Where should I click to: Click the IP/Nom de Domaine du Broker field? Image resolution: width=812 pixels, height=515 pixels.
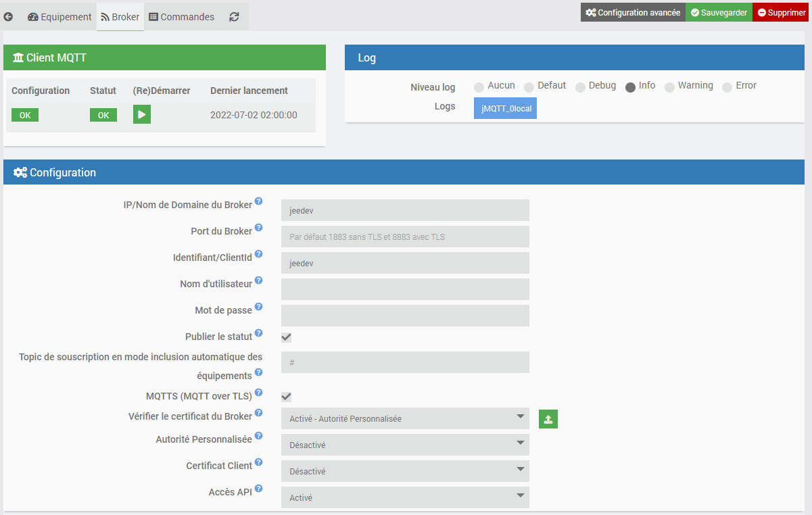404,210
